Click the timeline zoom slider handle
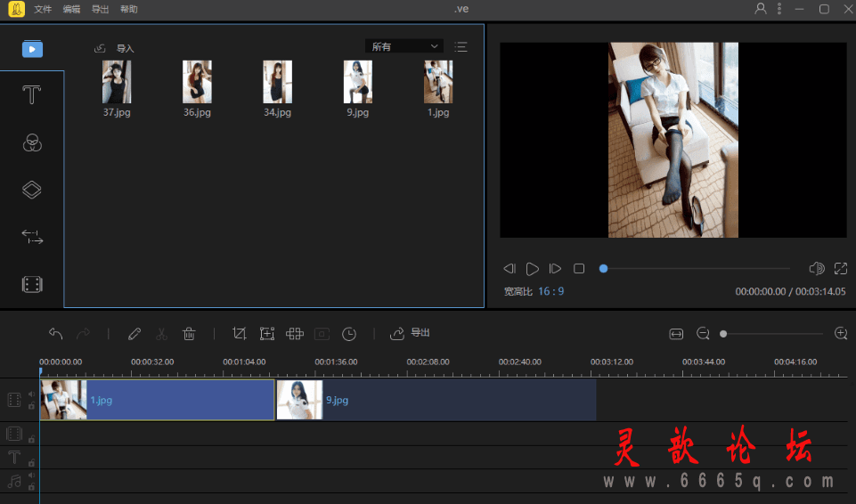 tap(723, 334)
